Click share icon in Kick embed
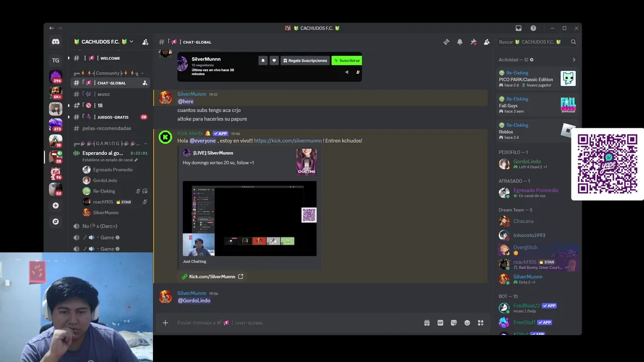644x362 pixels. click(347, 72)
